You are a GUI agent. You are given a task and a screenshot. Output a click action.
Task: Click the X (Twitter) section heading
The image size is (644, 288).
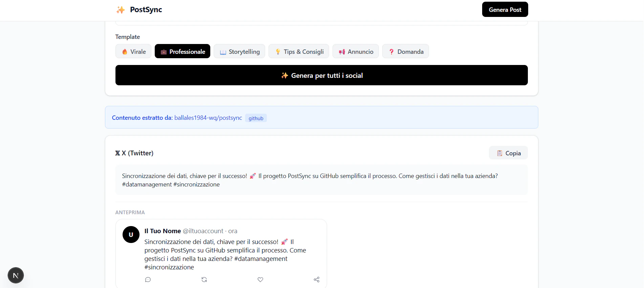134,153
